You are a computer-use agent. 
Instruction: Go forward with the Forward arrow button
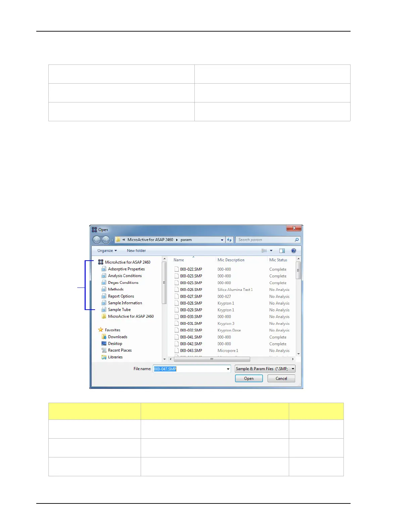click(106, 240)
